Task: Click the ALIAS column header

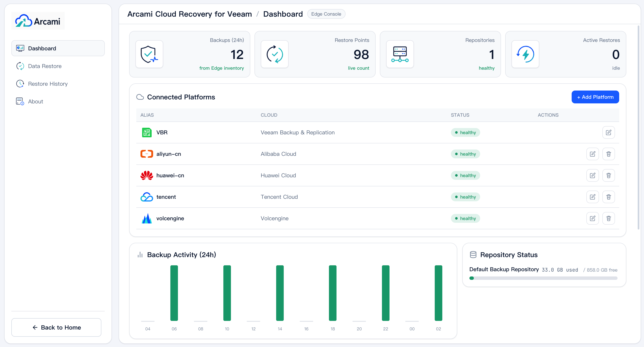Action: [x=147, y=115]
